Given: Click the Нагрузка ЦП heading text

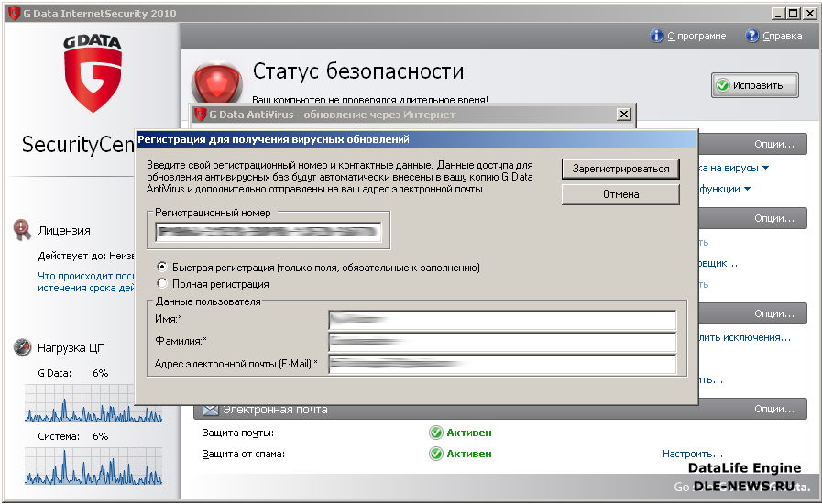Looking at the screenshot, I should pos(71,347).
